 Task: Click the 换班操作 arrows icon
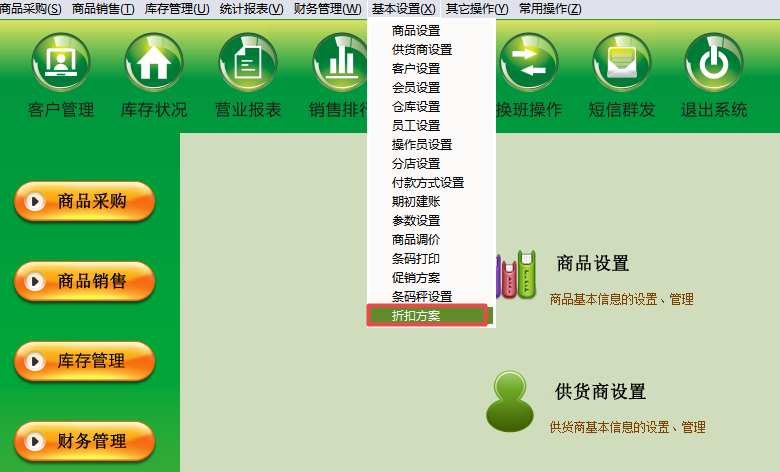(528, 62)
